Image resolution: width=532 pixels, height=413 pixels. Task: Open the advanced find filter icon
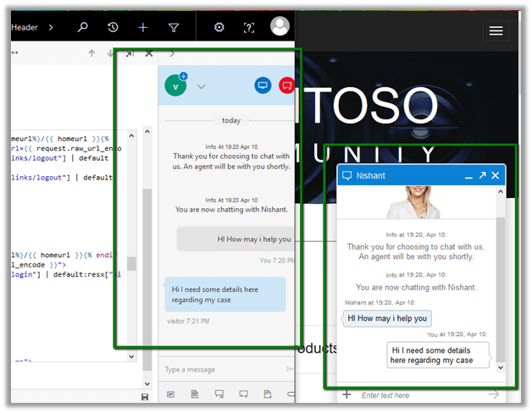click(174, 27)
